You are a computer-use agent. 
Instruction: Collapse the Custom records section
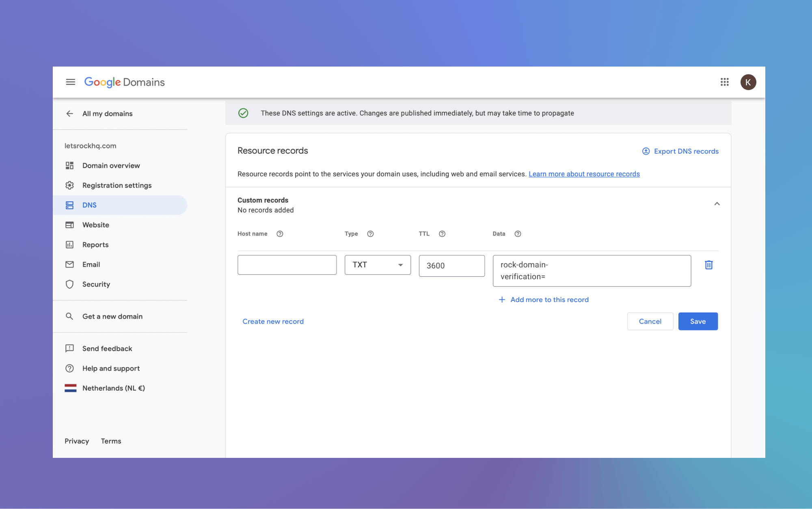(x=717, y=204)
